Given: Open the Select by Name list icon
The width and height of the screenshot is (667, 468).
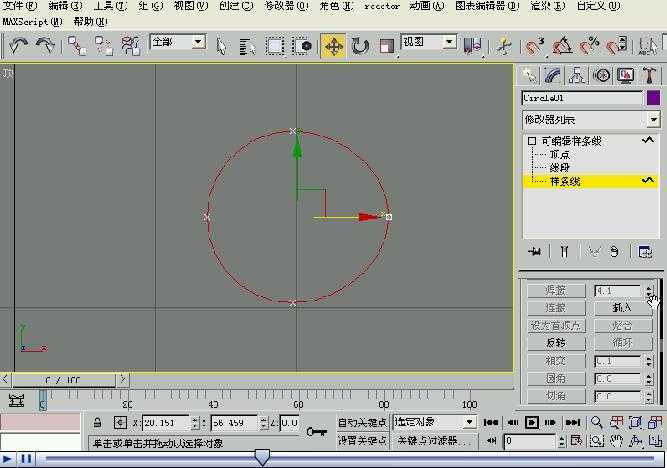Looking at the screenshot, I should pyautogui.click(x=247, y=46).
